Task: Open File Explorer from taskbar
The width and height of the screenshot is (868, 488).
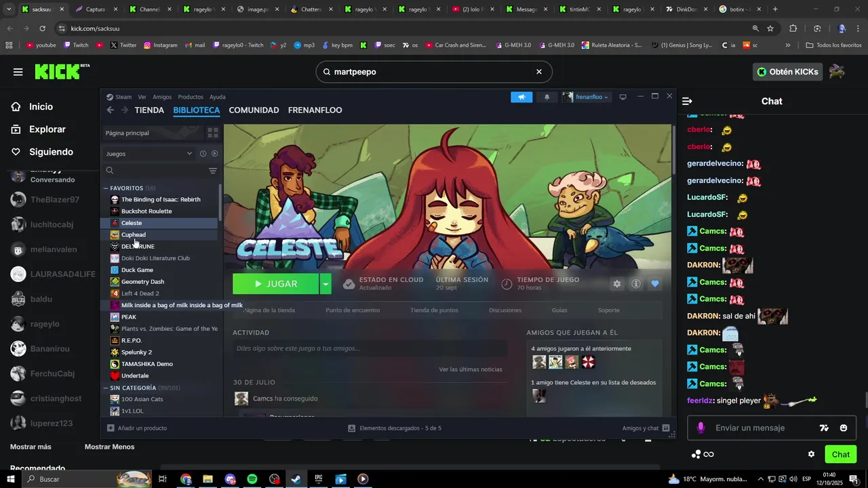Action: [208, 479]
